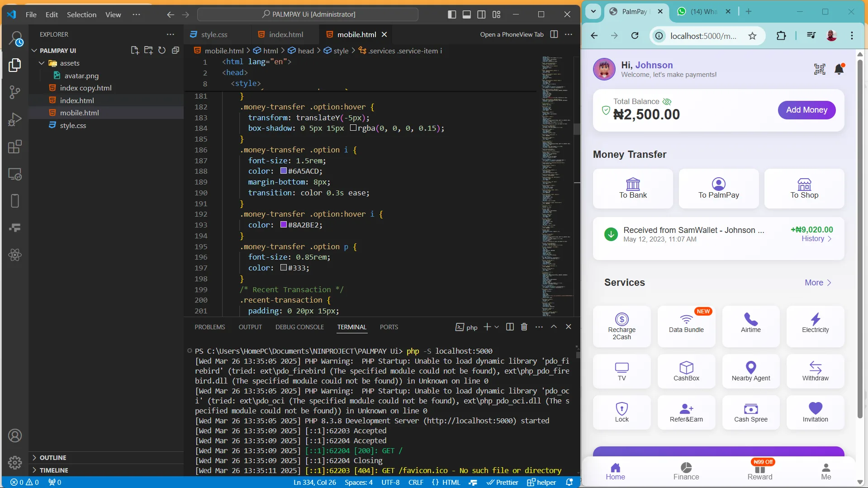Create a new folder in PALMPAY UI explorer

(x=148, y=50)
